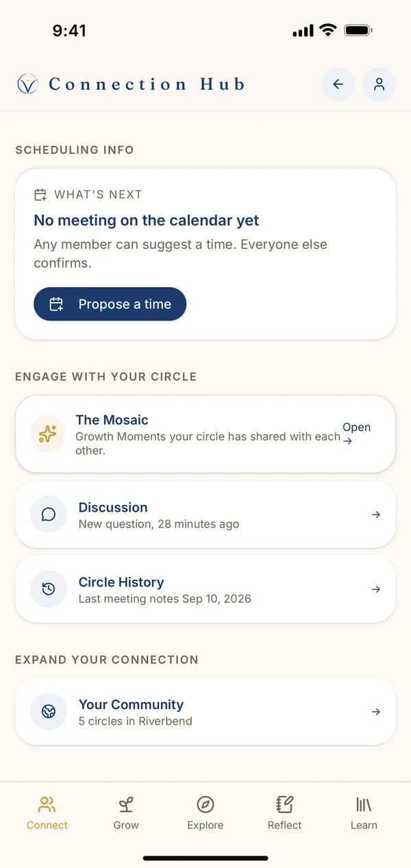The height and width of the screenshot is (868, 411).
Task: Tap the Your Community globe icon
Action: tap(49, 712)
